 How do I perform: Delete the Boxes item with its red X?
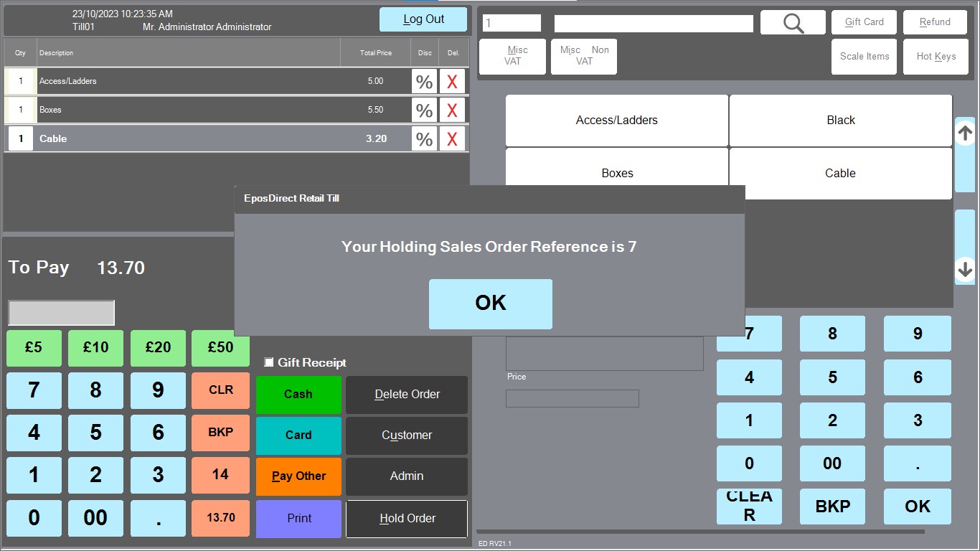coord(452,109)
